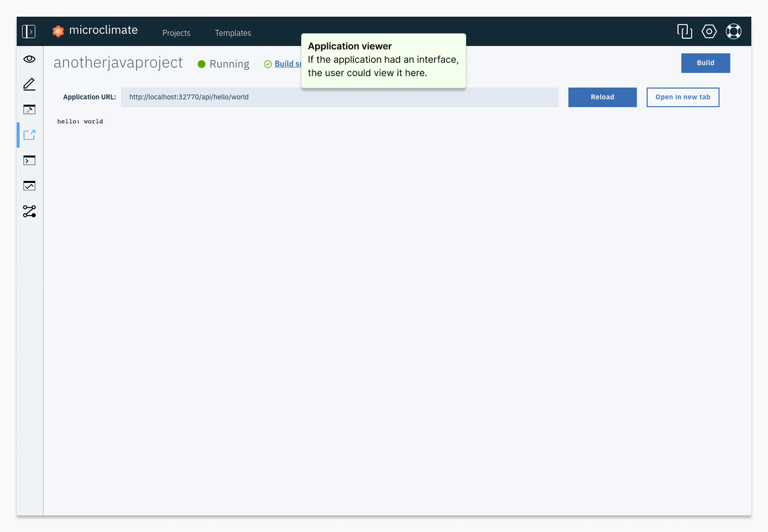Select the open app icon in sidebar
This screenshot has height=532, width=768.
tap(29, 135)
